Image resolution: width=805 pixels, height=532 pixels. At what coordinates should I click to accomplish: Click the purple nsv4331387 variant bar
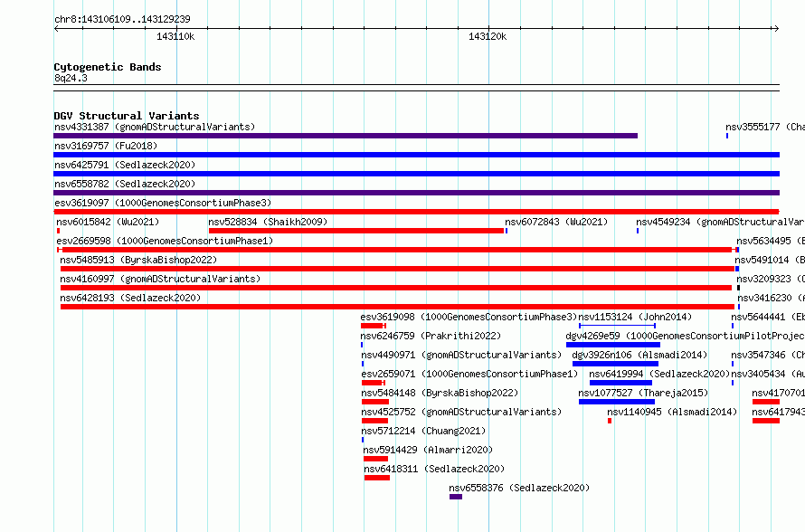[x=346, y=136]
